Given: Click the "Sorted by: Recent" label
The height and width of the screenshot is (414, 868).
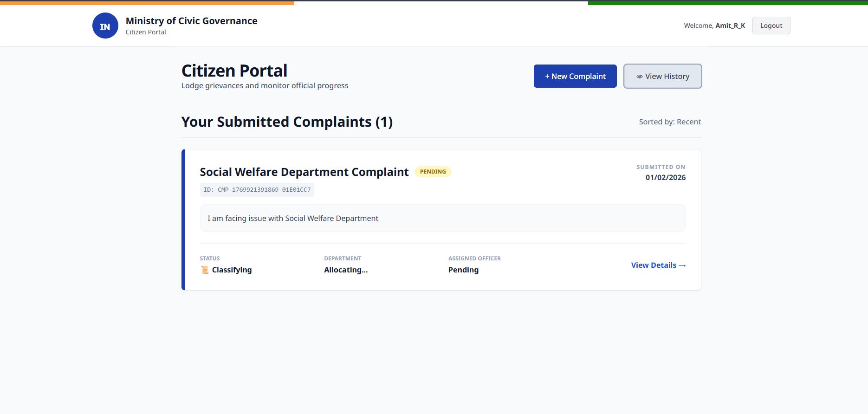Looking at the screenshot, I should point(670,122).
